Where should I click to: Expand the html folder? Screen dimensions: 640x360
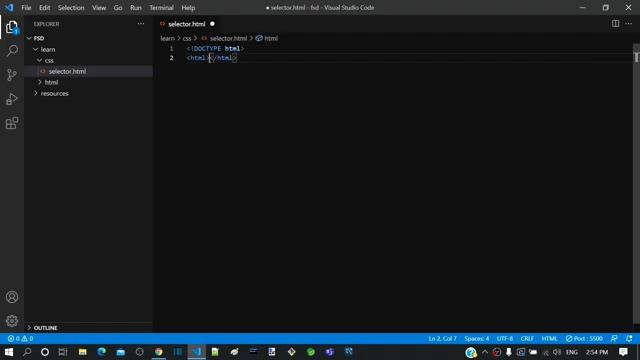coord(89,82)
